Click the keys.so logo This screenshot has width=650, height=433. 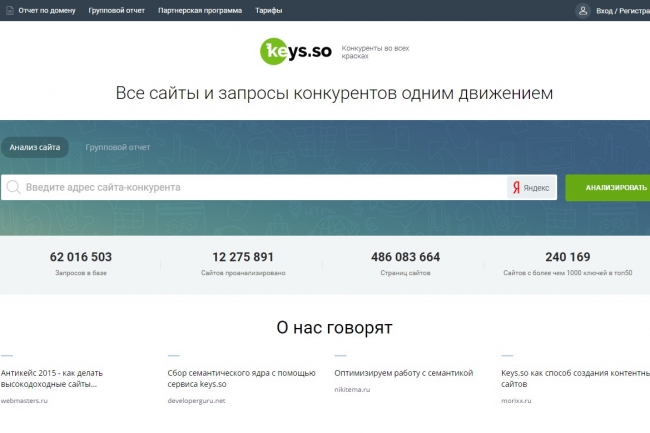(296, 51)
